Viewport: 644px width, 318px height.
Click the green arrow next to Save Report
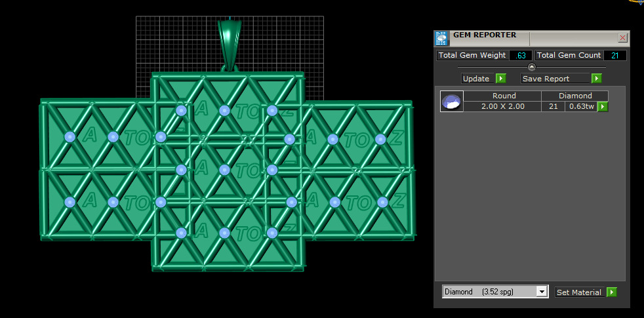coord(596,79)
